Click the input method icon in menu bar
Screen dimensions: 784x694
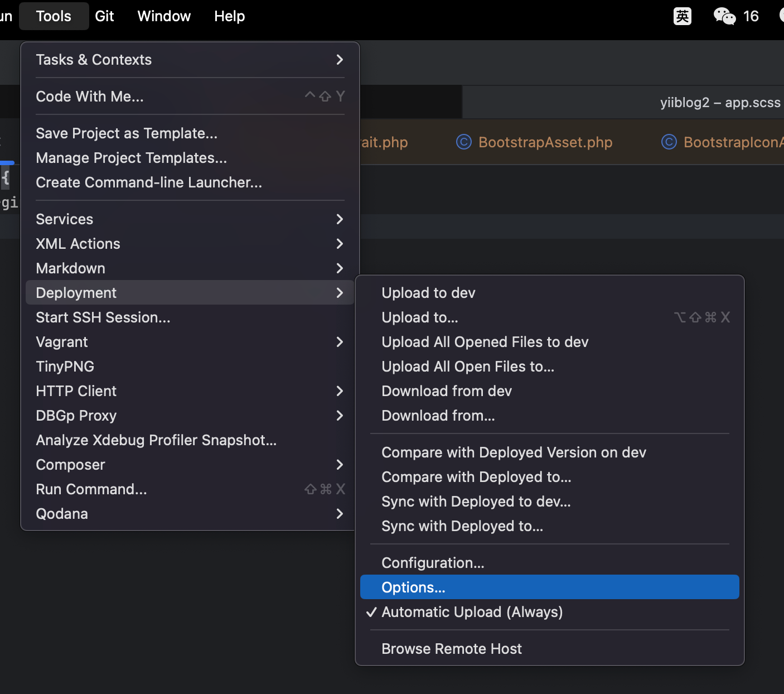(683, 16)
